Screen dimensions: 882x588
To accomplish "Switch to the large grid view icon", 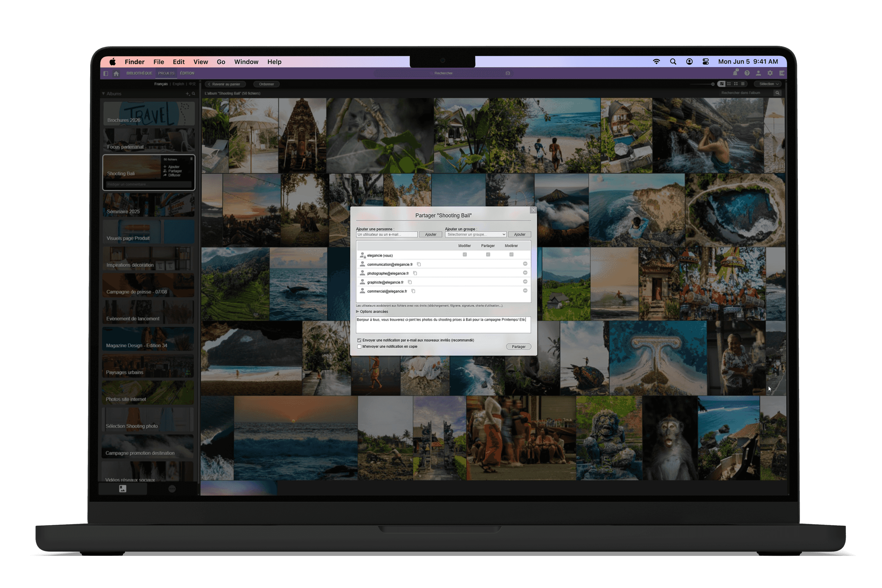I will [736, 84].
